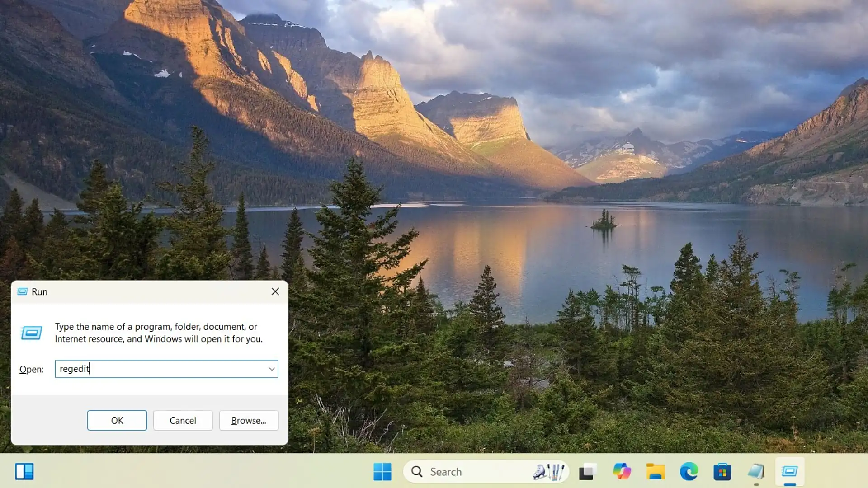Close the Run dialog window
The height and width of the screenshot is (488, 868).
pyautogui.click(x=275, y=292)
